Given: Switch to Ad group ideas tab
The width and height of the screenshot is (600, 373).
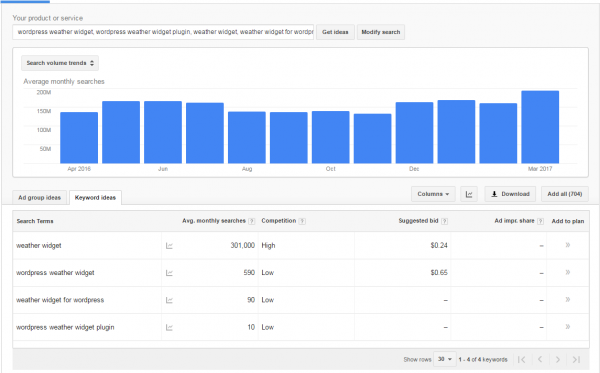Looking at the screenshot, I should [39, 198].
